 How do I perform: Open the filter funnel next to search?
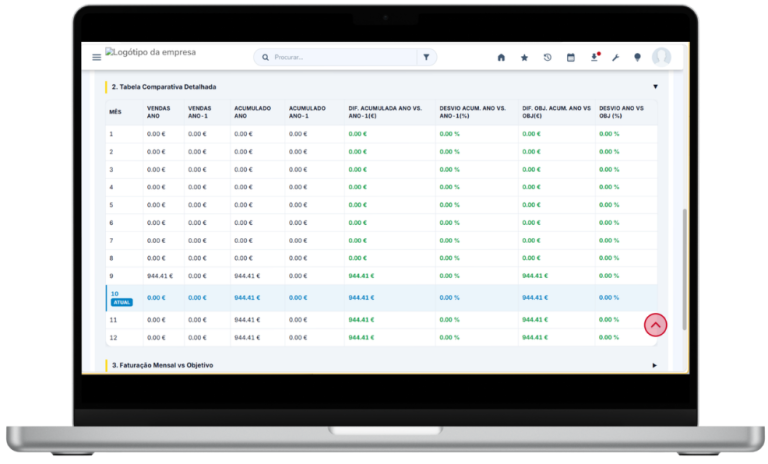point(426,57)
